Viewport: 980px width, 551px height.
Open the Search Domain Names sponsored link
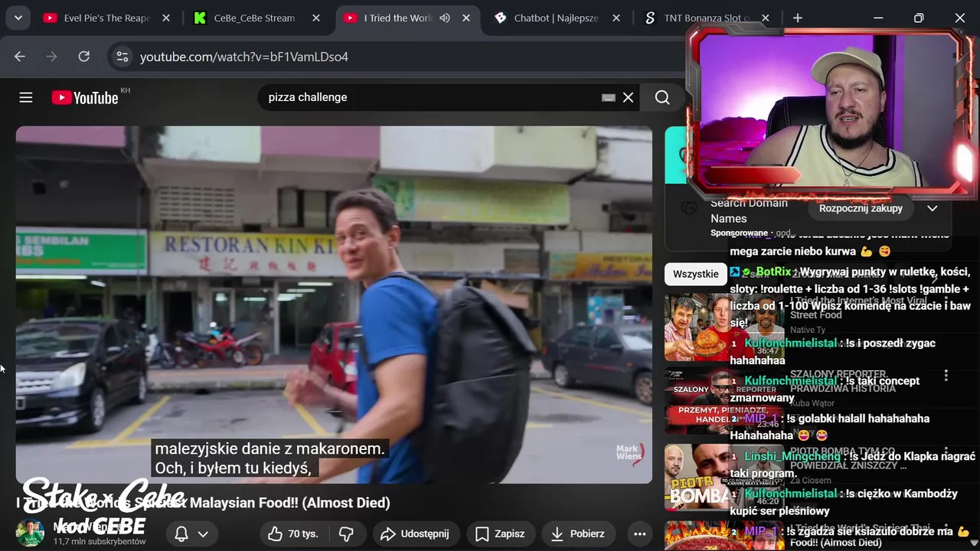[749, 210]
